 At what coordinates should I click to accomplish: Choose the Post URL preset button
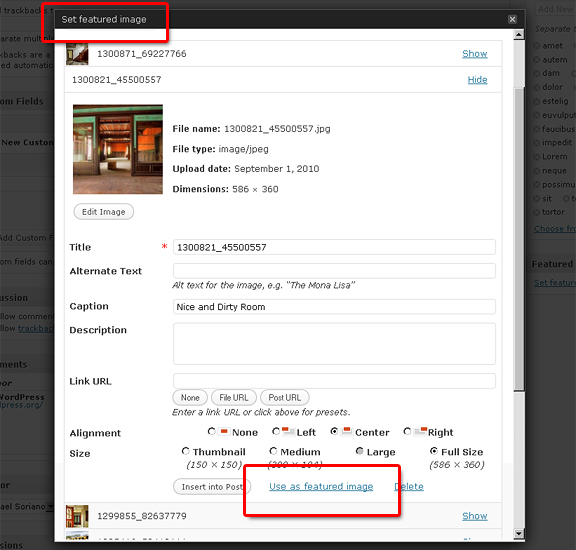[x=284, y=398]
